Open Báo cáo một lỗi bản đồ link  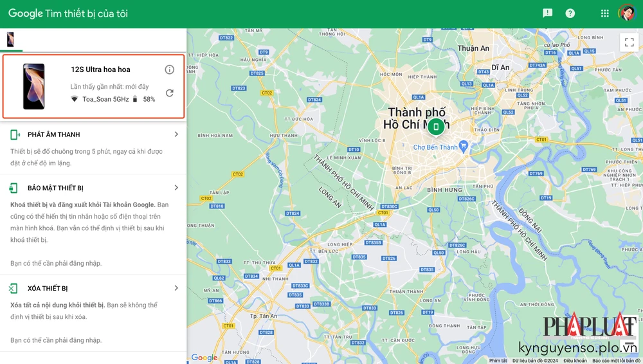(x=617, y=361)
